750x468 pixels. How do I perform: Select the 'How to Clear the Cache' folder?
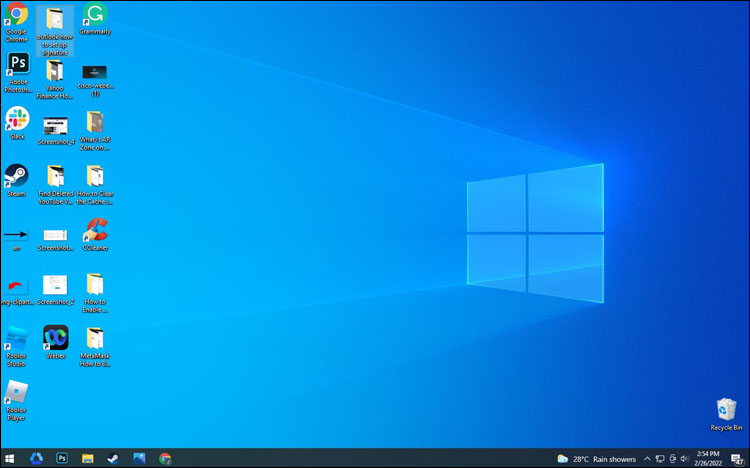[x=95, y=185]
